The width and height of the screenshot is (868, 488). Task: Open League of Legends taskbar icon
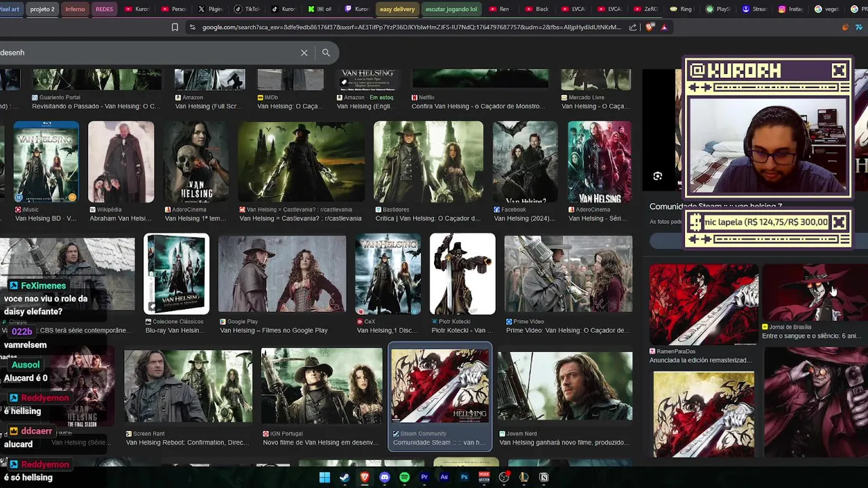tap(524, 477)
